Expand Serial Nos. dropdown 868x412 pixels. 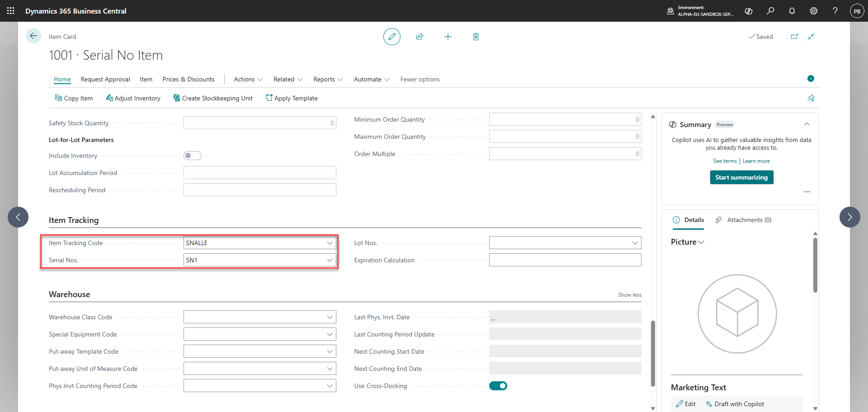coord(330,260)
